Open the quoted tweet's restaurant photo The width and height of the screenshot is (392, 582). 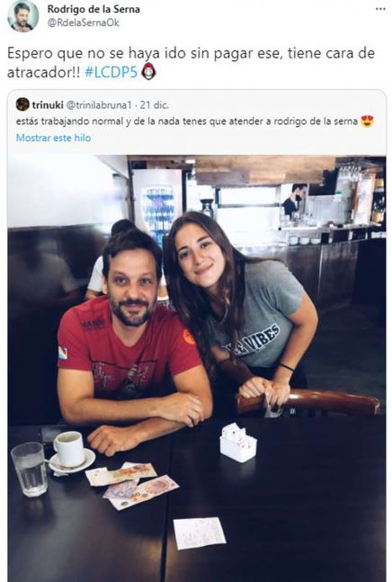point(197,368)
